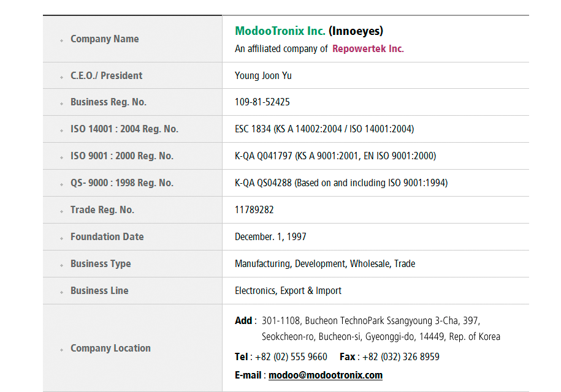Image resolution: width=561 pixels, height=392 pixels.
Task: Select the K-QA QS04288 registration value
Action: pyautogui.click(x=341, y=183)
